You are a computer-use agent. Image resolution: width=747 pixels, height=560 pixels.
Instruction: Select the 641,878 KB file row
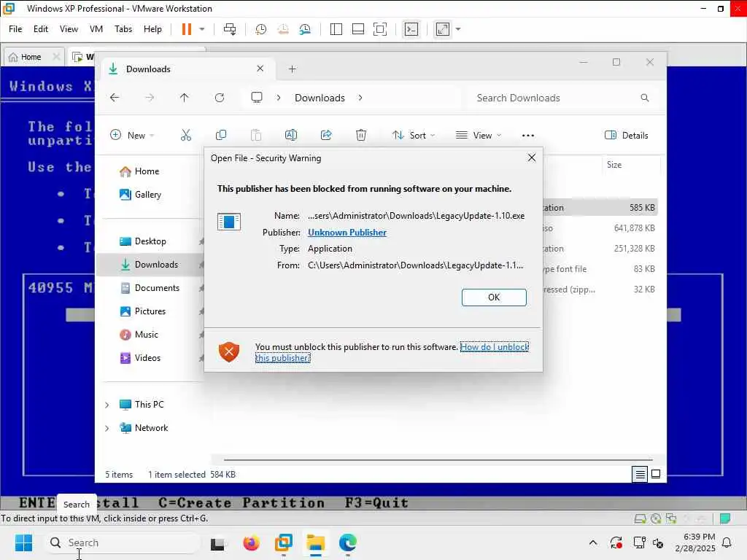tap(600, 228)
